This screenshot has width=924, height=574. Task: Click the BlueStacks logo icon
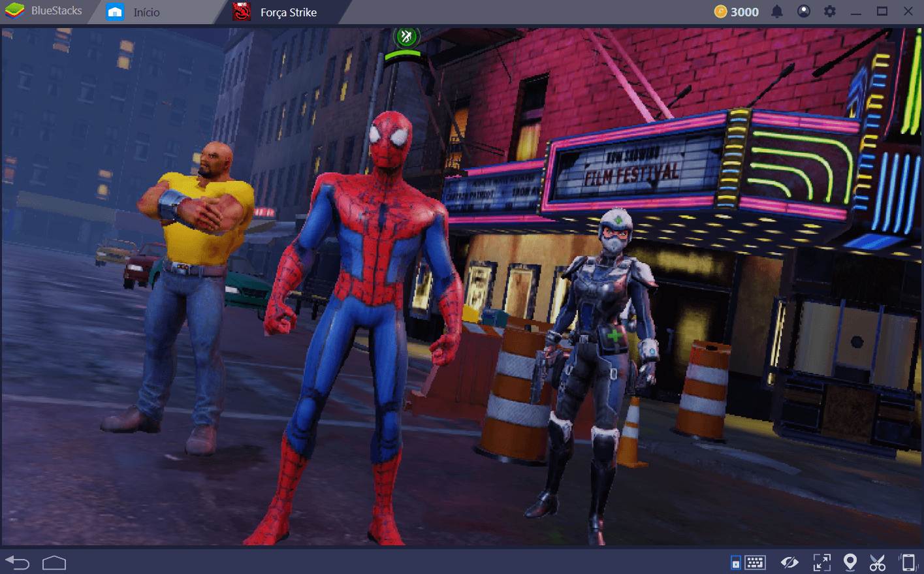(x=14, y=11)
